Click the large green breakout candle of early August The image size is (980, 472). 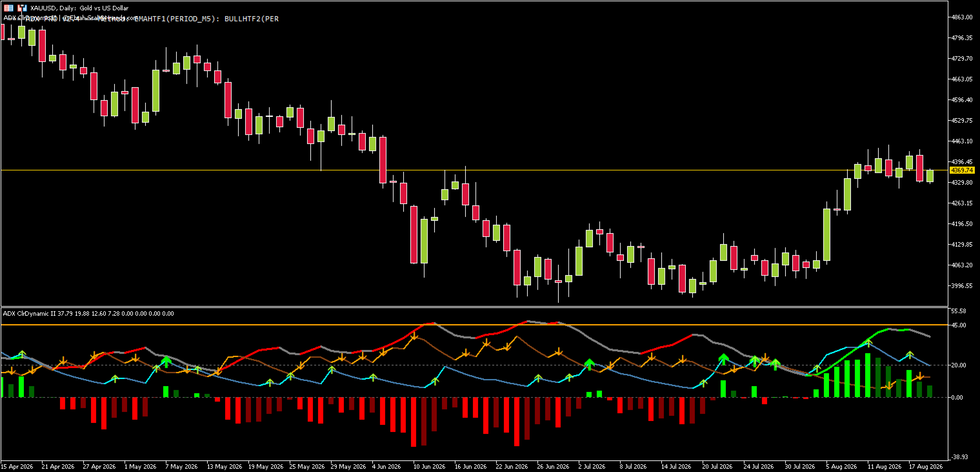826,235
